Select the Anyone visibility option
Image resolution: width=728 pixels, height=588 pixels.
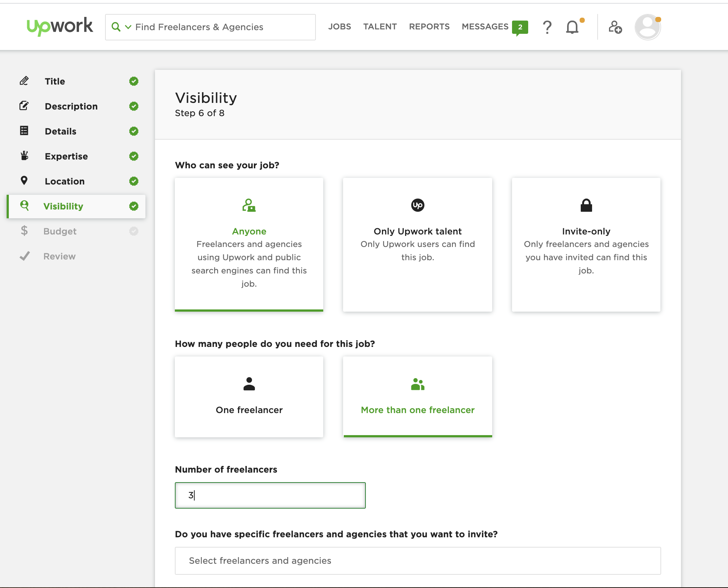pyautogui.click(x=249, y=245)
